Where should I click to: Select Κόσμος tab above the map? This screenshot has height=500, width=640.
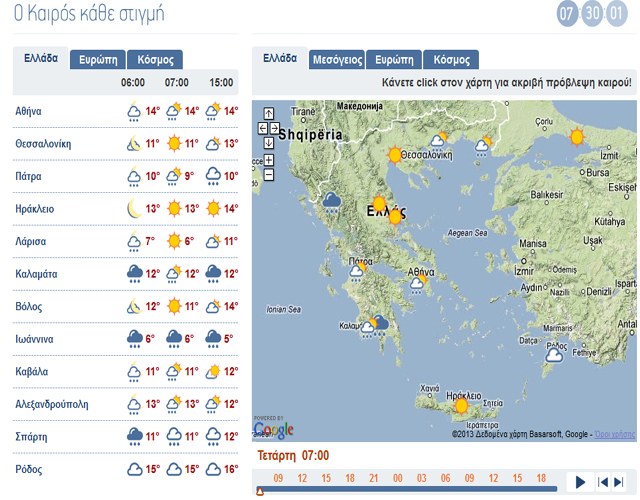[451, 60]
